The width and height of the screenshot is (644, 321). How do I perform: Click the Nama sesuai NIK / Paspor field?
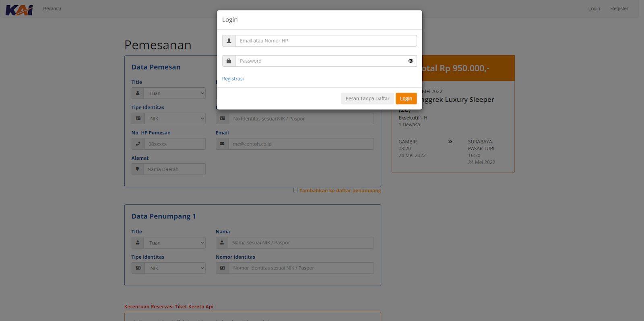tap(301, 243)
